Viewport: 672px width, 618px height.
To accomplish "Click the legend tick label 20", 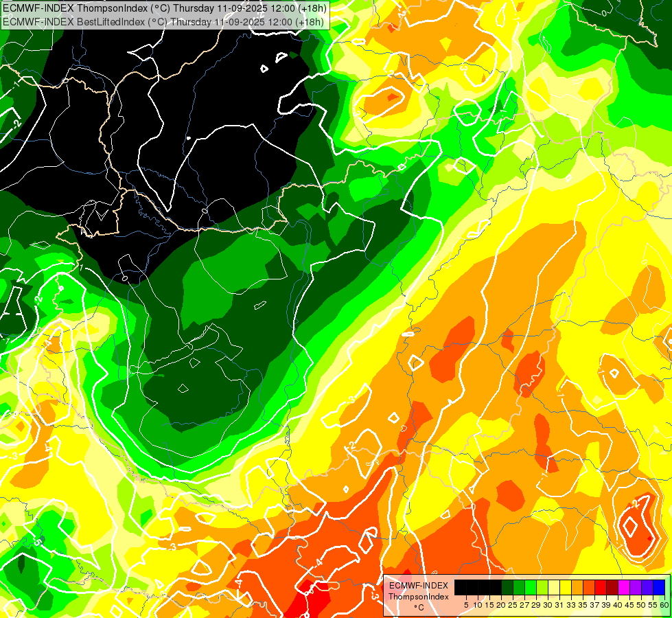I will [x=501, y=605].
